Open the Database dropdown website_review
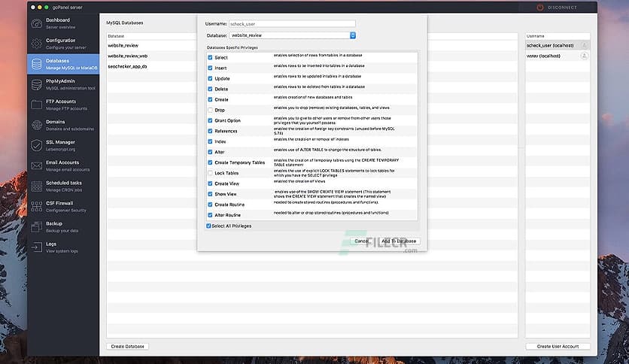Image resolution: width=629 pixels, height=364 pixels. point(292,35)
